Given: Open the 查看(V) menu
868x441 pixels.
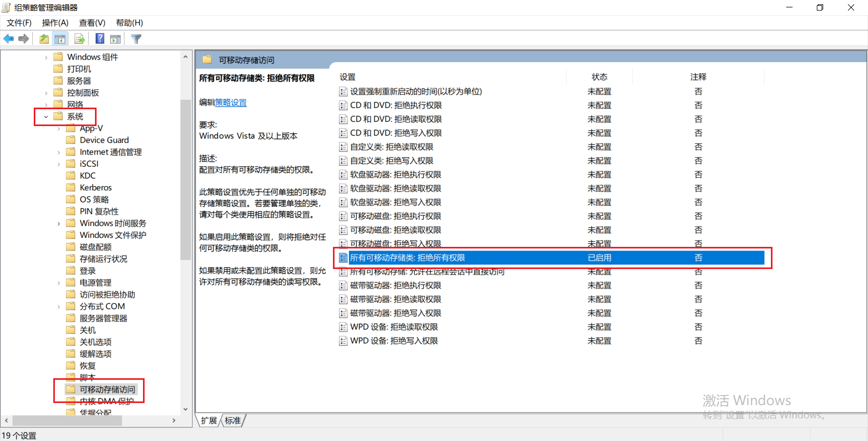Looking at the screenshot, I should 92,23.
